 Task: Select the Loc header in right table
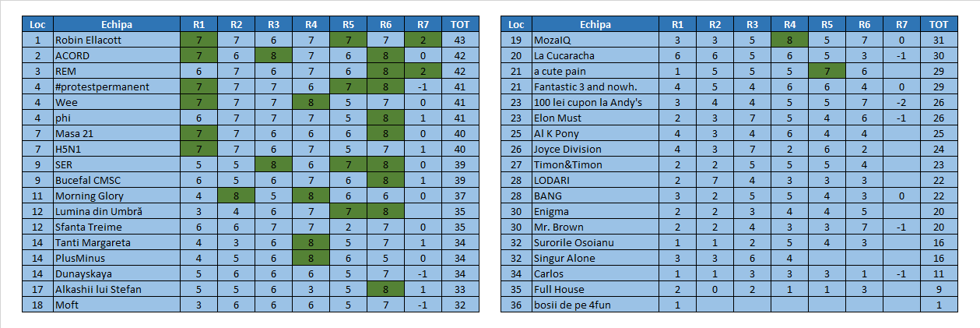click(516, 24)
